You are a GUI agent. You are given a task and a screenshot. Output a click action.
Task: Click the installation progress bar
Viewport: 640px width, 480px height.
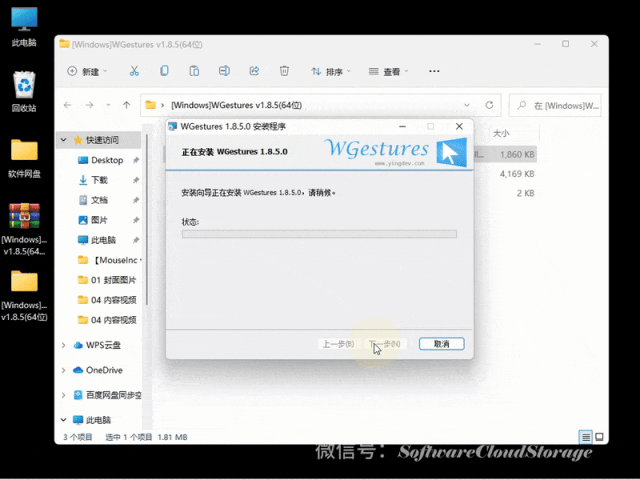319,234
